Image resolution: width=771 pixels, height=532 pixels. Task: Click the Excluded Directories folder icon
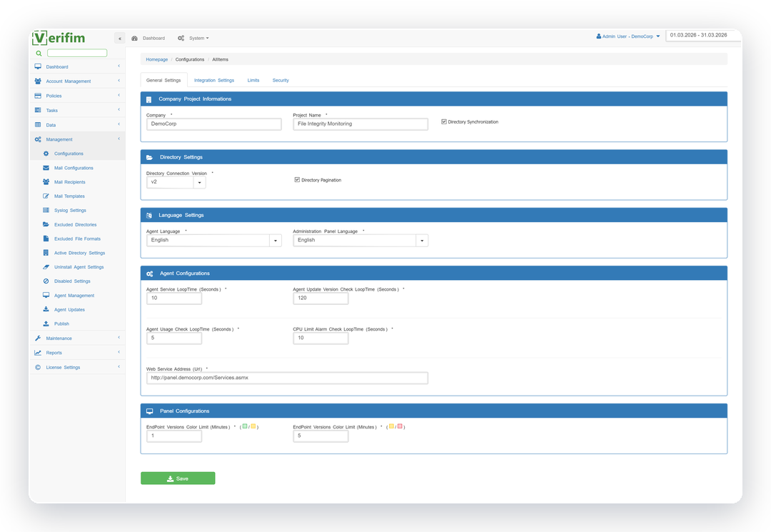(46, 224)
